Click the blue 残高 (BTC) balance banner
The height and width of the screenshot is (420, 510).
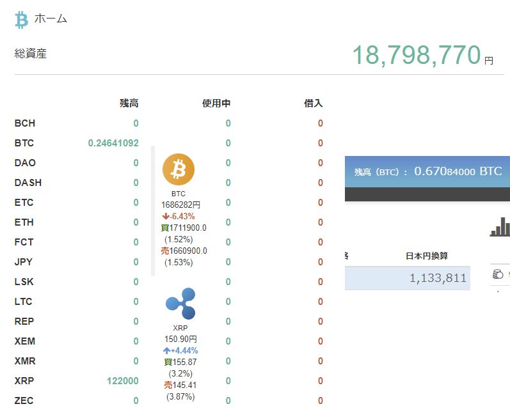427,171
